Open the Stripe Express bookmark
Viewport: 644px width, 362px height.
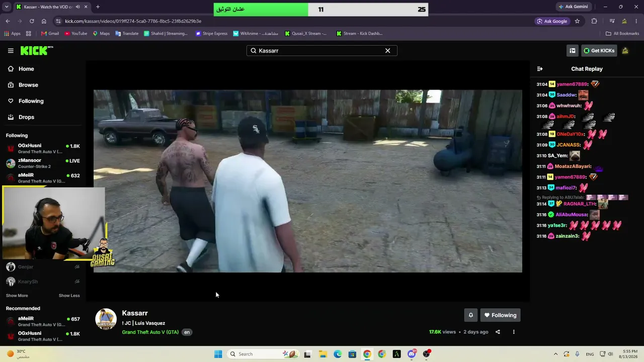[x=211, y=34]
